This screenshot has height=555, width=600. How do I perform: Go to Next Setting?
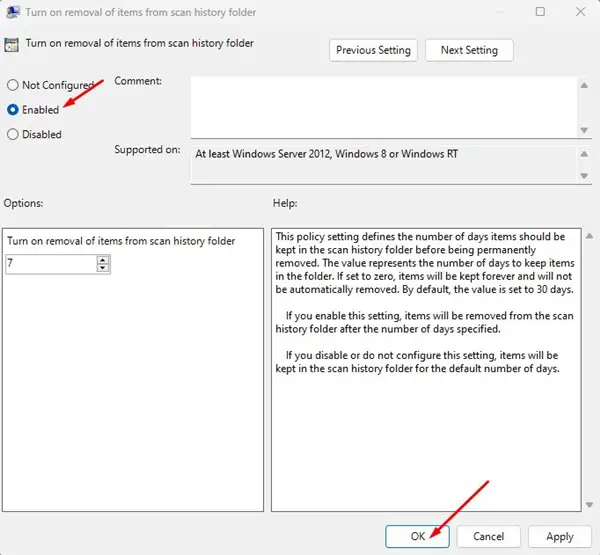(x=469, y=50)
